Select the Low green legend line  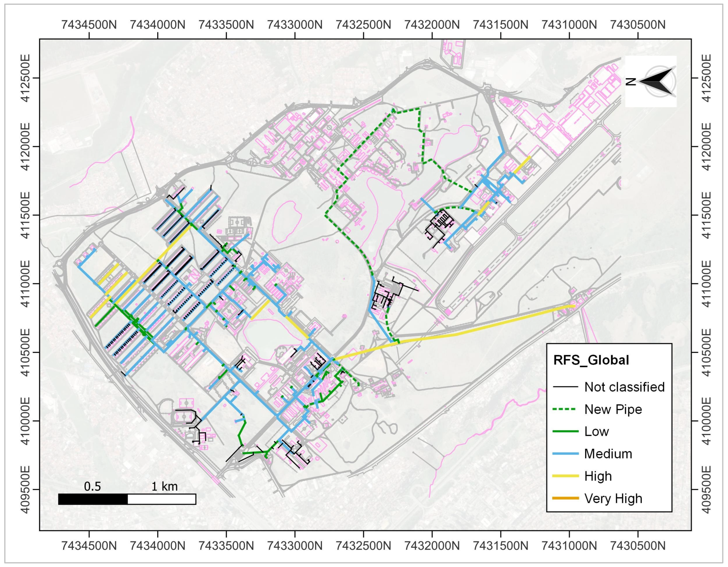pyautogui.click(x=565, y=431)
